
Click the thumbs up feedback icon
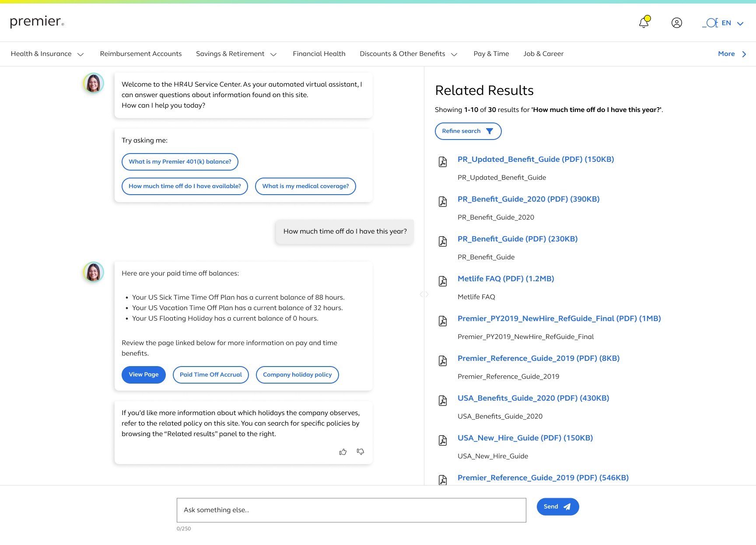[x=343, y=452]
